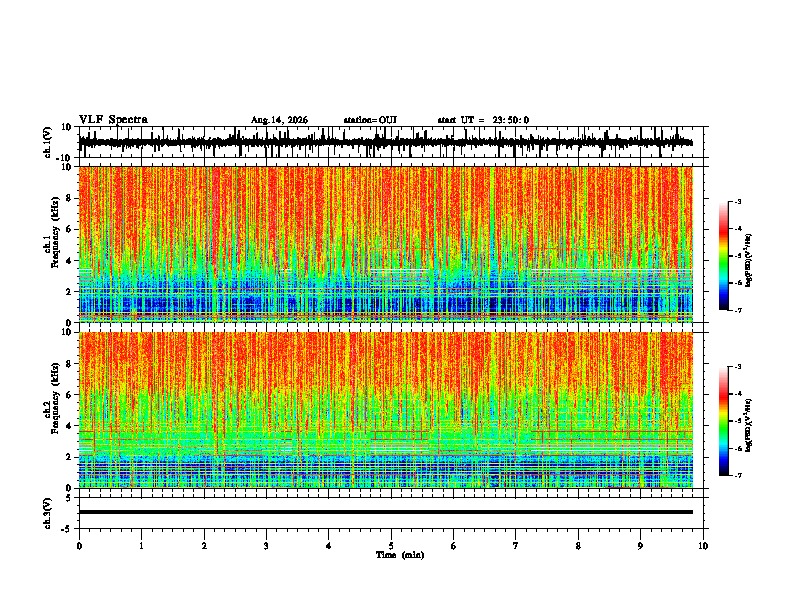Click the "5" tick on ch.3(V) axis

coord(69,498)
